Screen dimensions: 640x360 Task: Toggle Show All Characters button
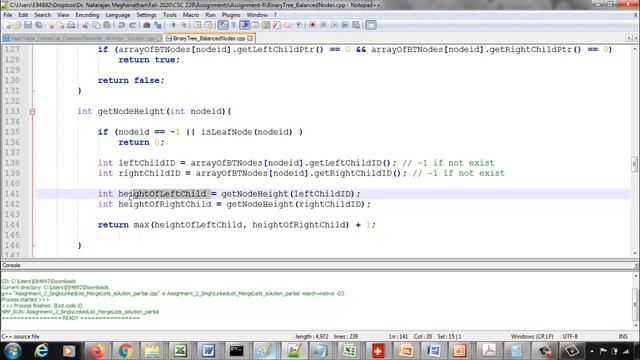233,25
